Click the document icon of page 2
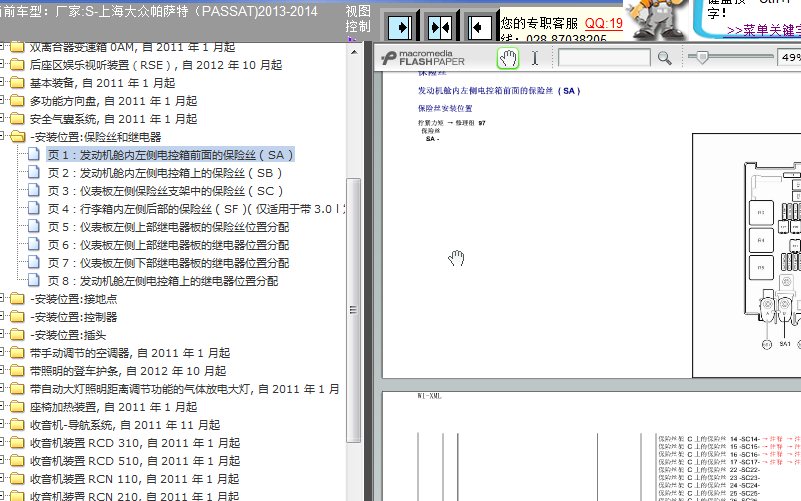 (x=34, y=172)
